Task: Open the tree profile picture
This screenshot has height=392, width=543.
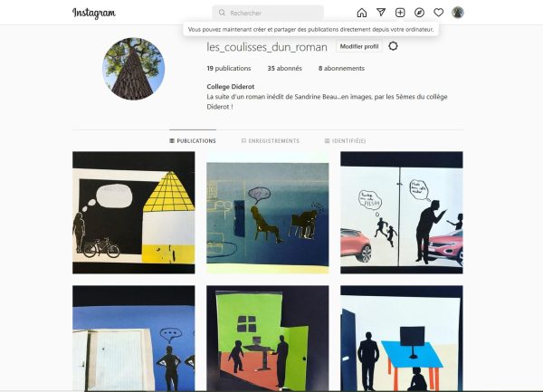Action: click(134, 69)
